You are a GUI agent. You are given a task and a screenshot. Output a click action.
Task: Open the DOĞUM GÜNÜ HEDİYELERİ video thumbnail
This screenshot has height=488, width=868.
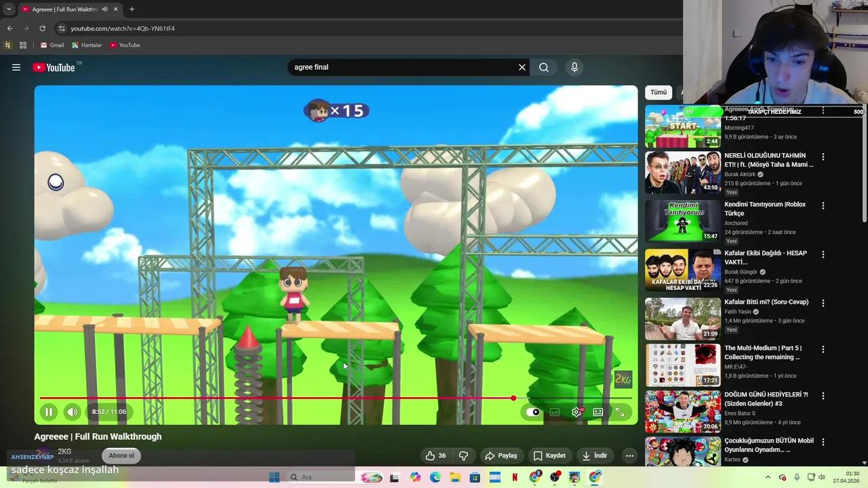pyautogui.click(x=683, y=411)
